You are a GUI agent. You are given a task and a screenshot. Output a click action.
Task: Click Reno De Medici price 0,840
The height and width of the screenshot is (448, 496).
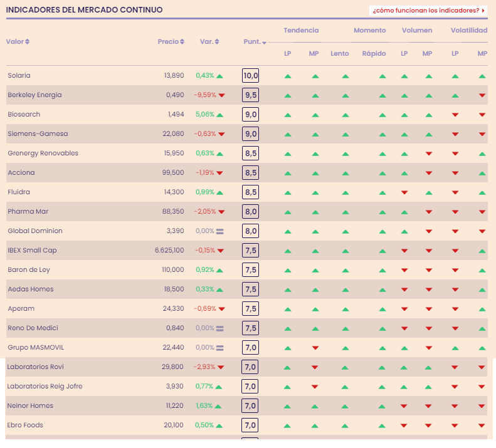click(175, 328)
